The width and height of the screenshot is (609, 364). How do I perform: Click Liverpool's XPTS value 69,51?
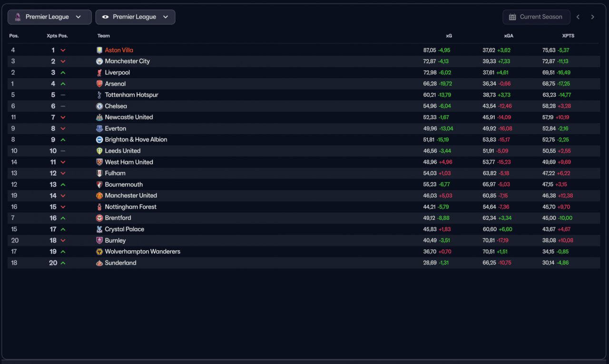point(549,72)
